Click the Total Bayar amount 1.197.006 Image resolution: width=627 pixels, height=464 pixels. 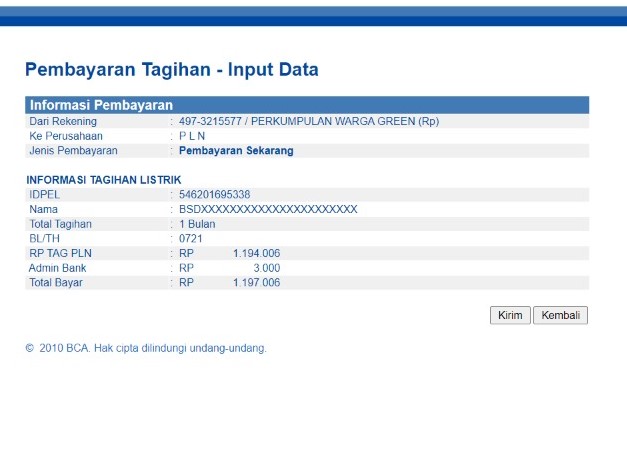tap(256, 283)
